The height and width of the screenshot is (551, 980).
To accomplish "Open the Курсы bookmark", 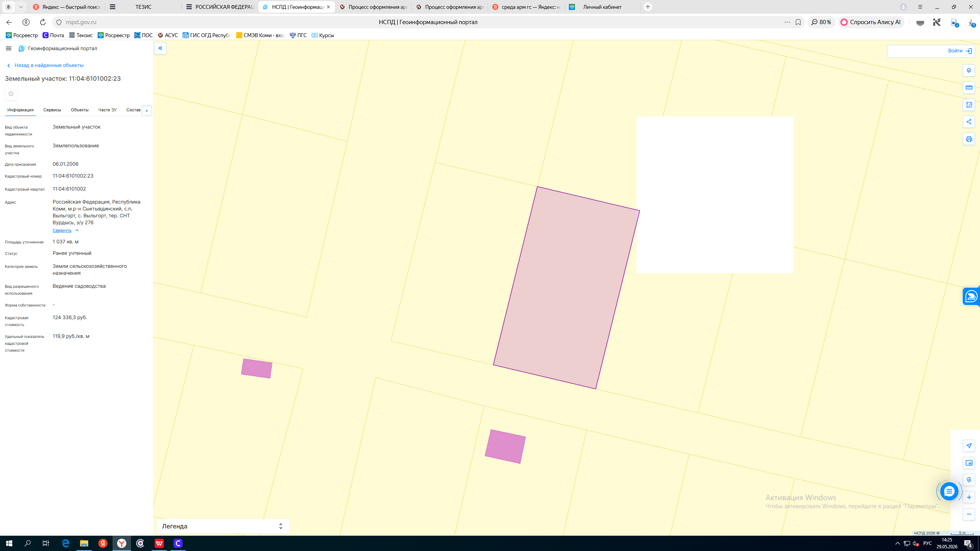I will (323, 35).
